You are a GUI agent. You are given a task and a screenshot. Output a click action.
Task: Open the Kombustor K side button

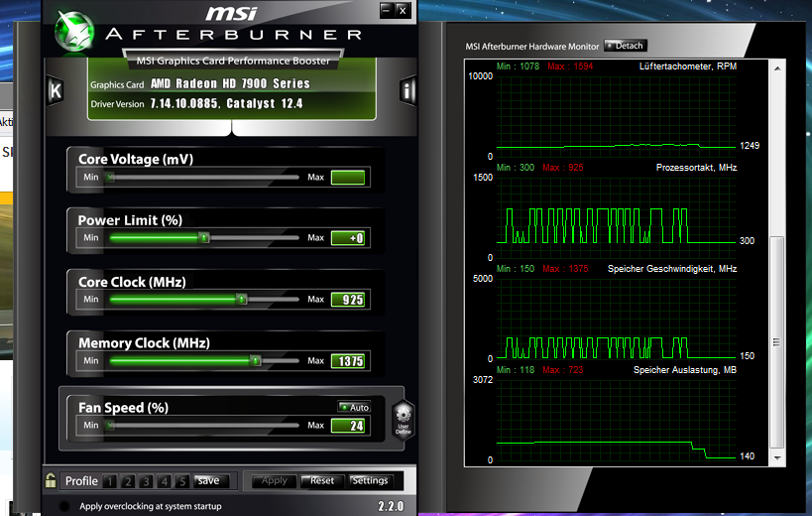[56, 91]
